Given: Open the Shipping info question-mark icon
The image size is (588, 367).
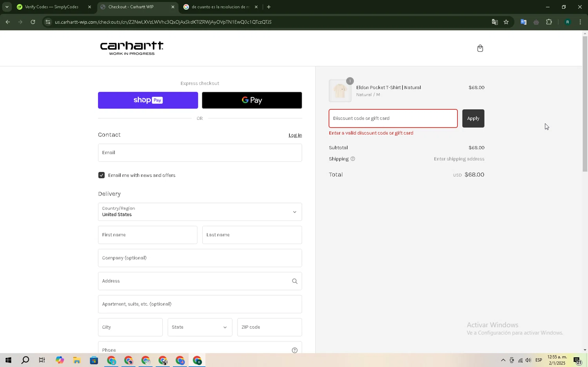Looking at the screenshot, I should tap(353, 159).
